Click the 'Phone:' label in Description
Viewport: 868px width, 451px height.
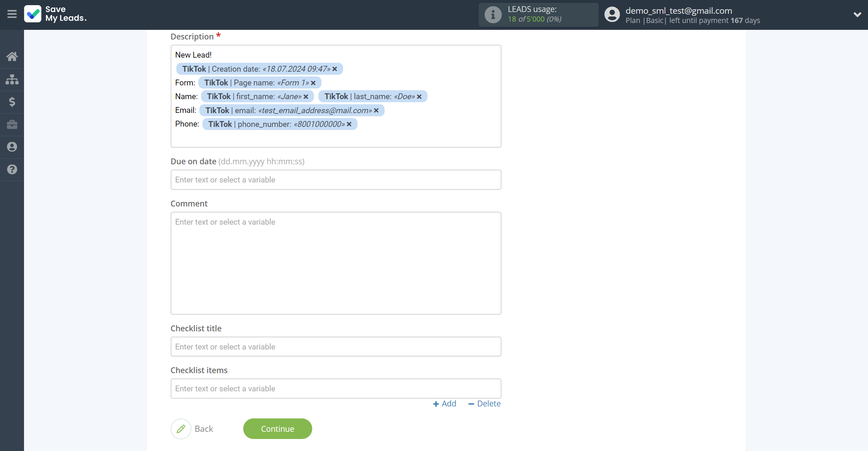(x=187, y=124)
